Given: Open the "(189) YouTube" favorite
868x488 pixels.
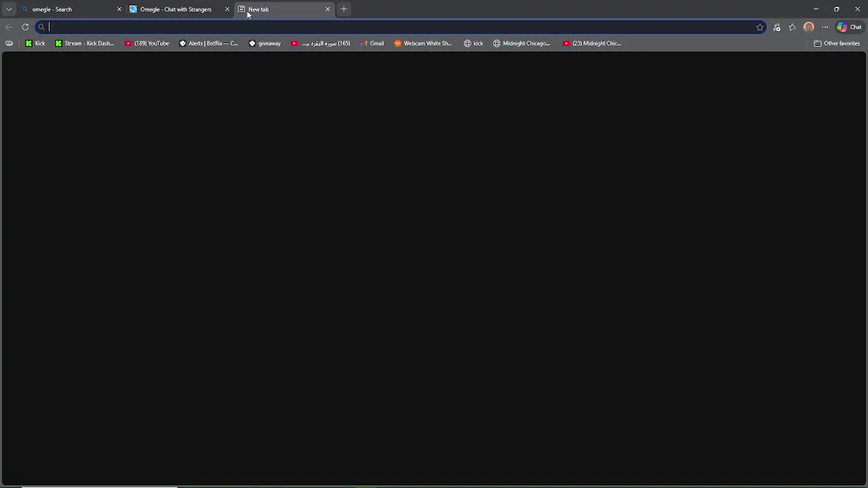Looking at the screenshot, I should coord(147,43).
